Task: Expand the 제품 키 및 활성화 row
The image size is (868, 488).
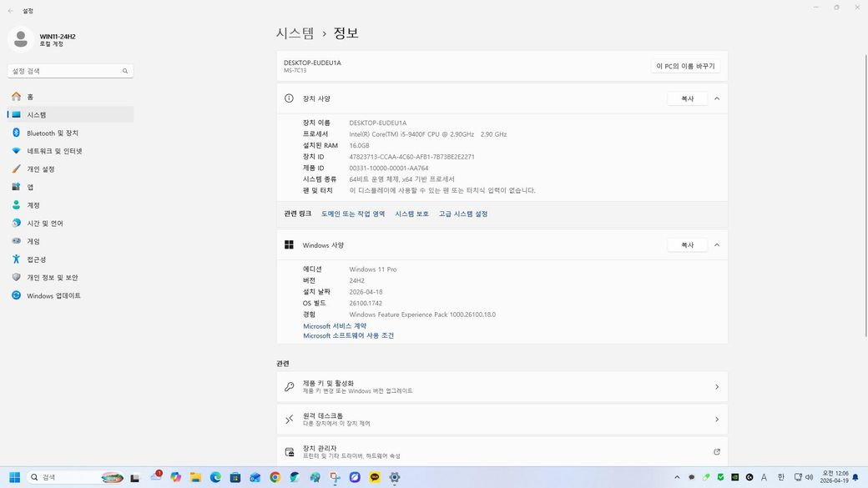Action: coord(502,387)
